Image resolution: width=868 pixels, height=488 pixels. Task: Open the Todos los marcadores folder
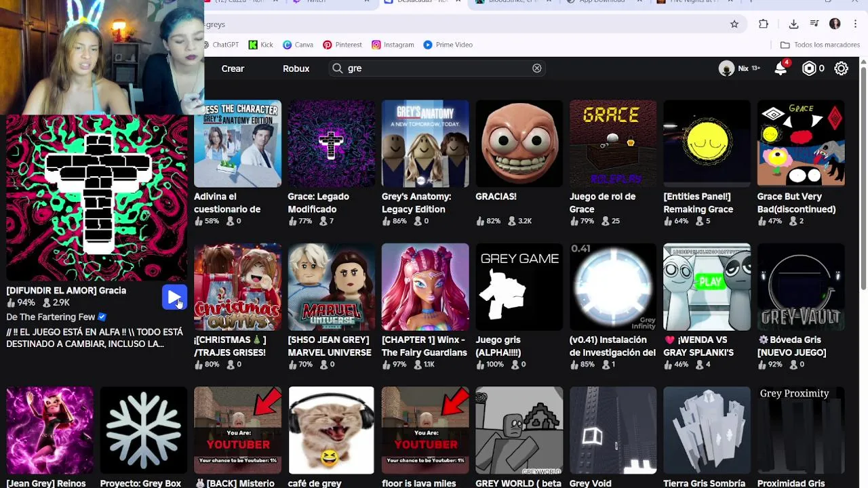coord(820,45)
